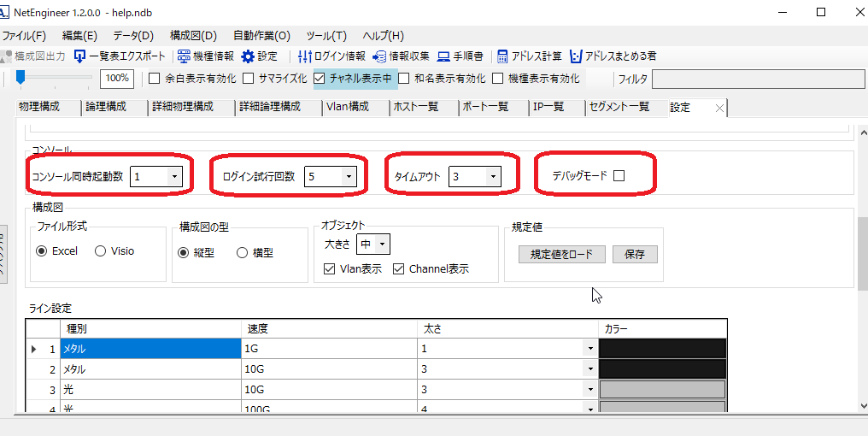Click the 情報収集 toolbar icon
Image resolution: width=868 pixels, height=436 pixels.
pyautogui.click(x=379, y=56)
